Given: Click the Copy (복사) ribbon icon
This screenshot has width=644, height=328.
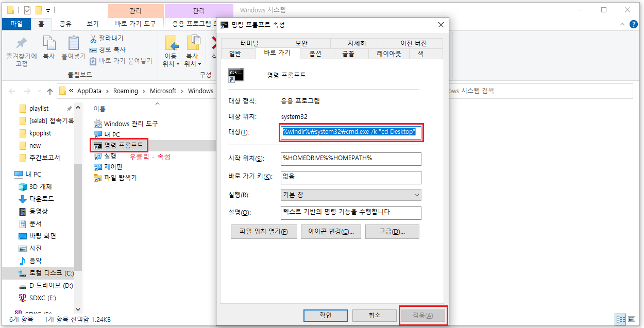Looking at the screenshot, I should point(49,43).
